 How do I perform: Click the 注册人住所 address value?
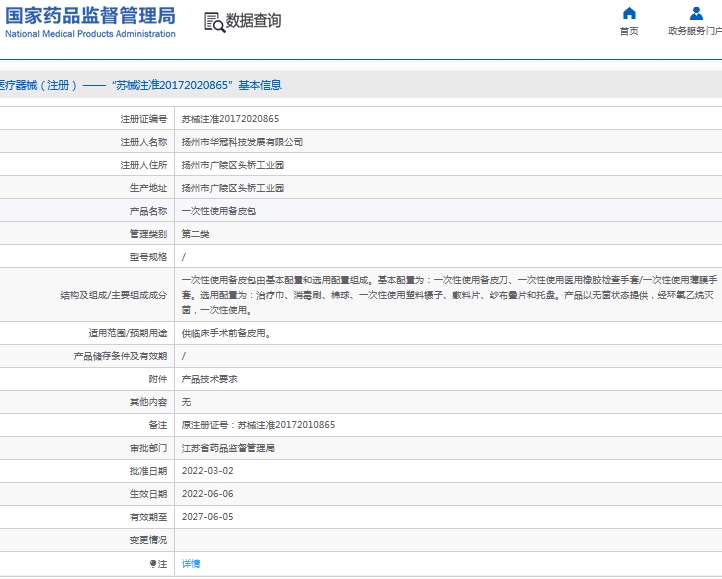[233, 165]
